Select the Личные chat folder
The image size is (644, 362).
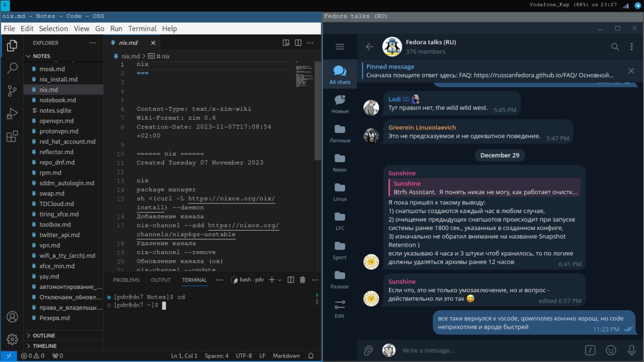point(340,133)
